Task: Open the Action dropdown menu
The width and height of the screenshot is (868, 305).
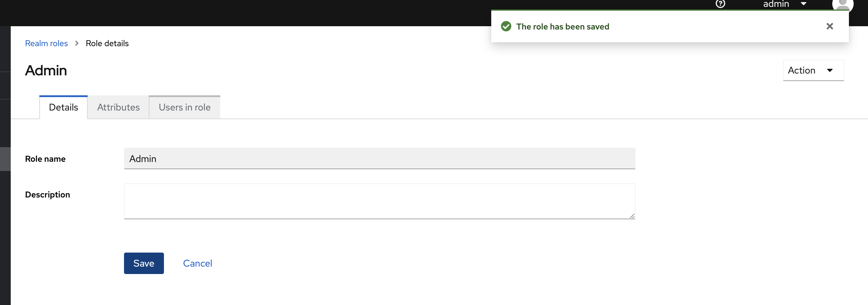Action: point(813,70)
